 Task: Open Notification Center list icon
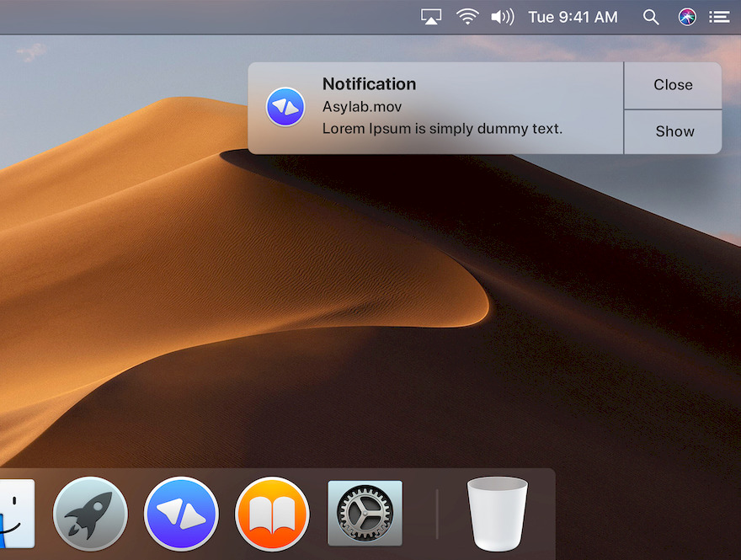[719, 18]
